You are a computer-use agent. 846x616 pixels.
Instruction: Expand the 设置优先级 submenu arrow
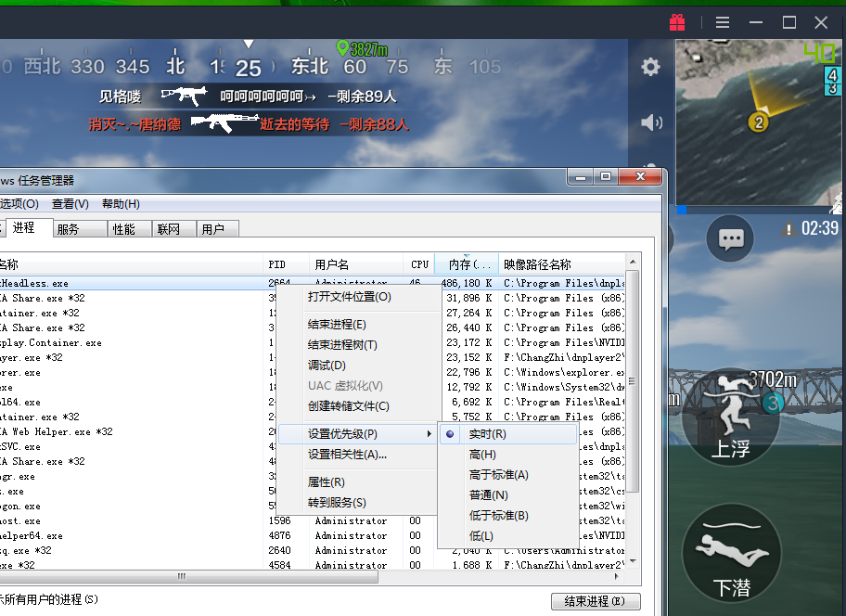(428, 432)
